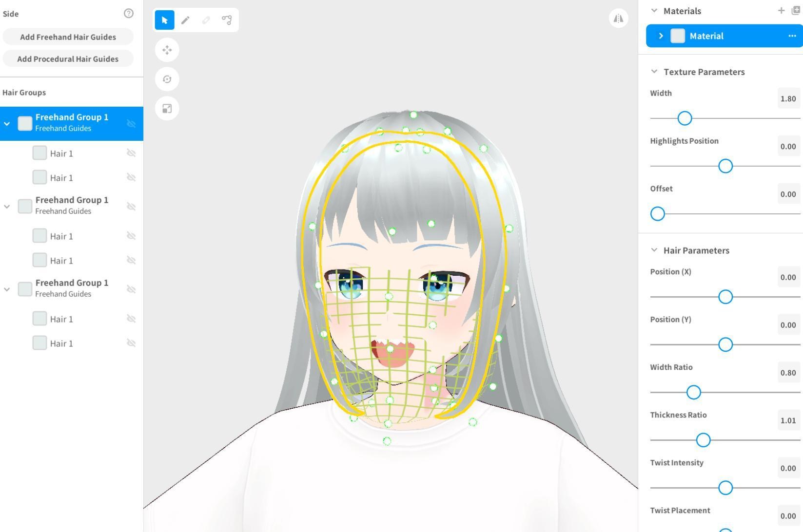803x532 pixels.
Task: Collapse the selected Freehand Group 1
Action: coord(7,123)
